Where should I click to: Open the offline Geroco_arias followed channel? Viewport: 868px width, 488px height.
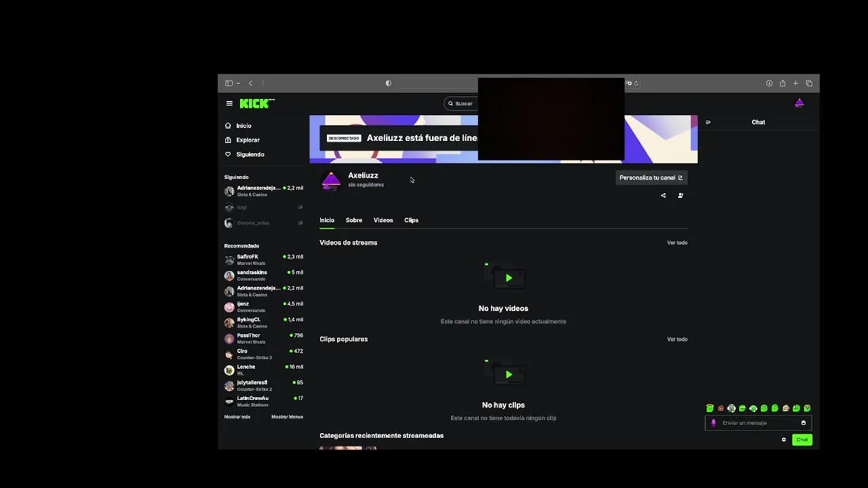(264, 223)
